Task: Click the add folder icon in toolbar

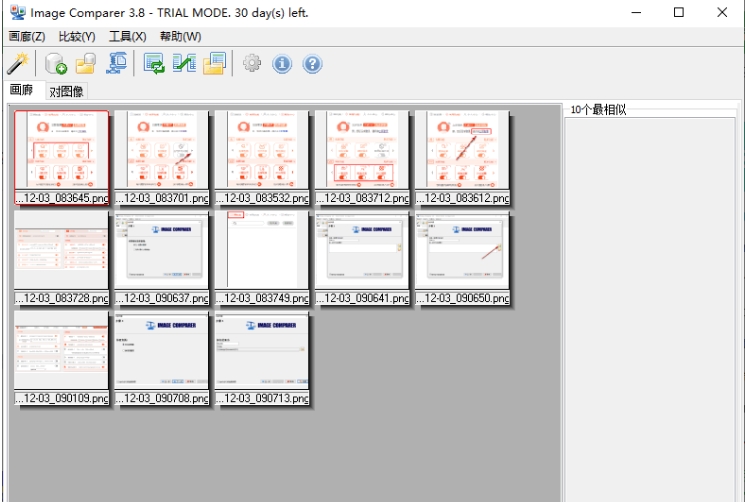Action: [86, 64]
